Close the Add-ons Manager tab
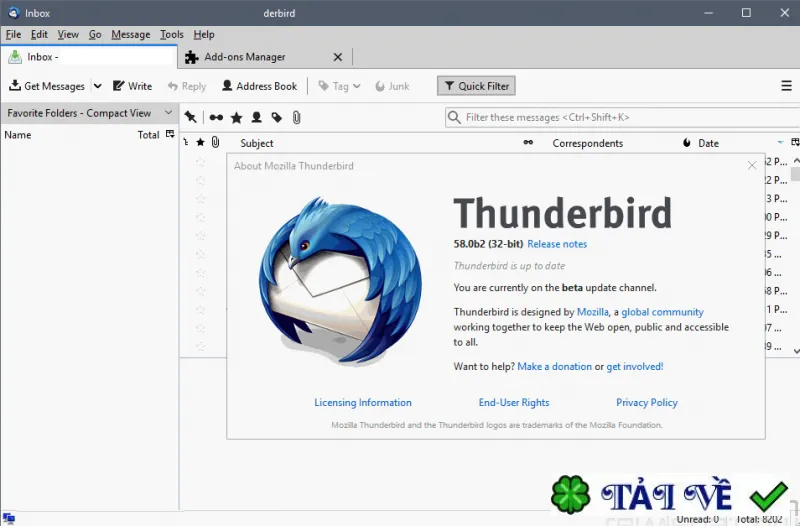Viewport: 800px width, 526px height. pos(338,57)
